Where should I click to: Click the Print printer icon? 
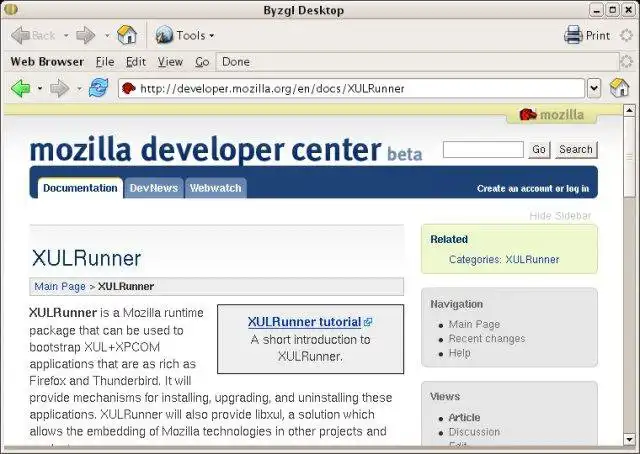click(573, 35)
